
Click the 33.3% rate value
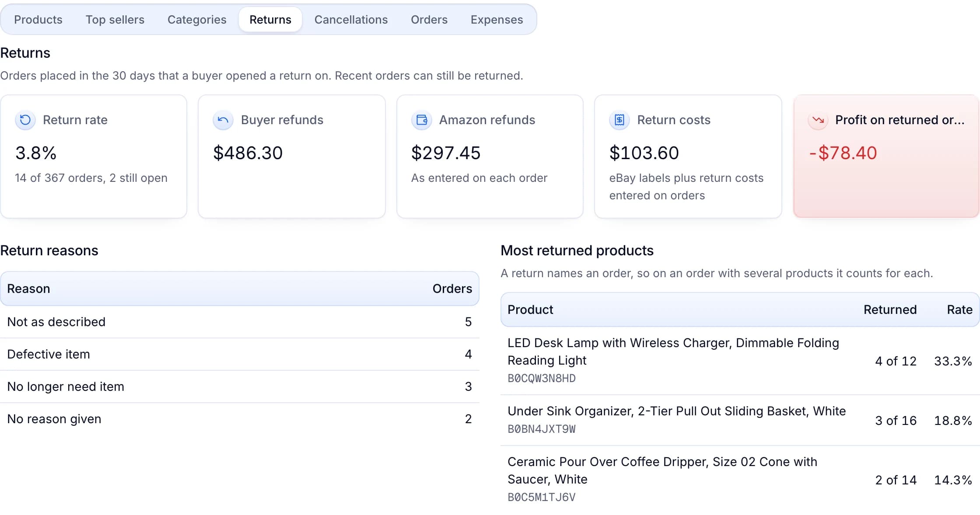[953, 362]
